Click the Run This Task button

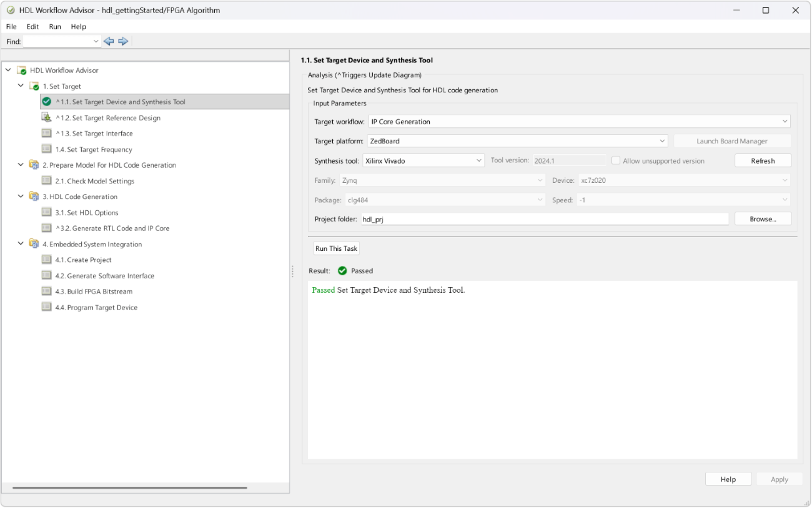click(x=336, y=248)
